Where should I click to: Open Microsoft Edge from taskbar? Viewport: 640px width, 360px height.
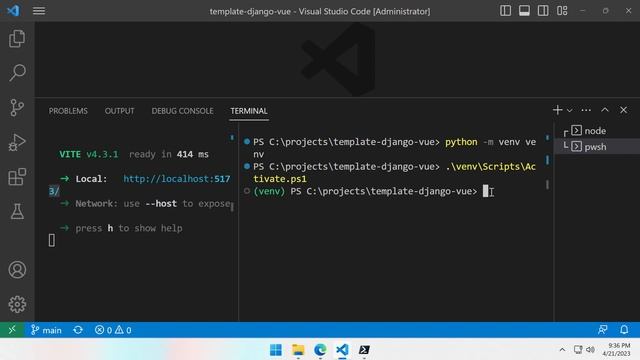(320, 350)
